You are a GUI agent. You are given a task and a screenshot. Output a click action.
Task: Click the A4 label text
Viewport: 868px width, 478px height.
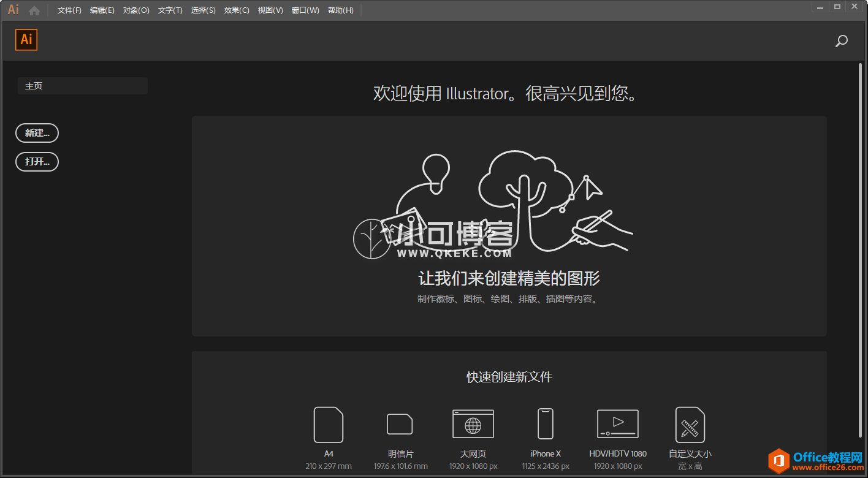[329, 454]
